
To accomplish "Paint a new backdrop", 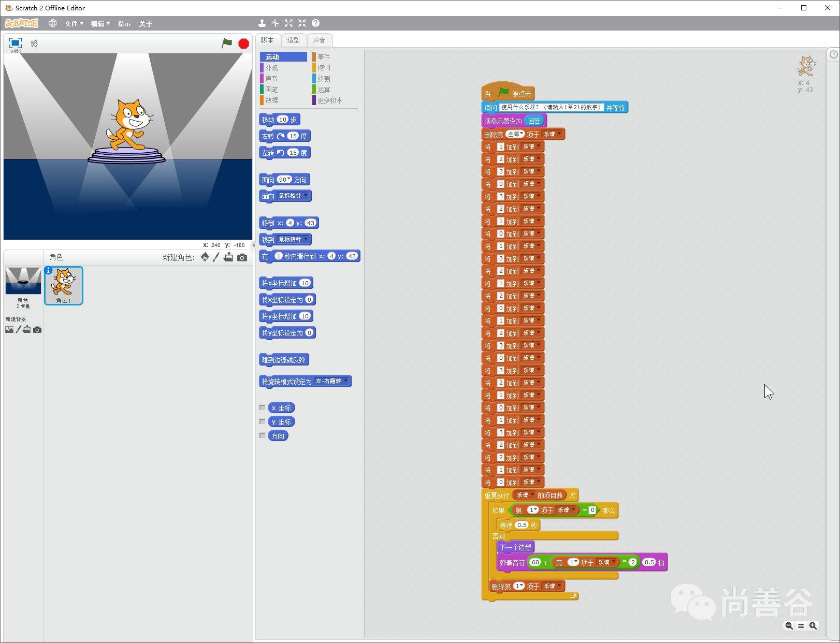I will point(18,329).
